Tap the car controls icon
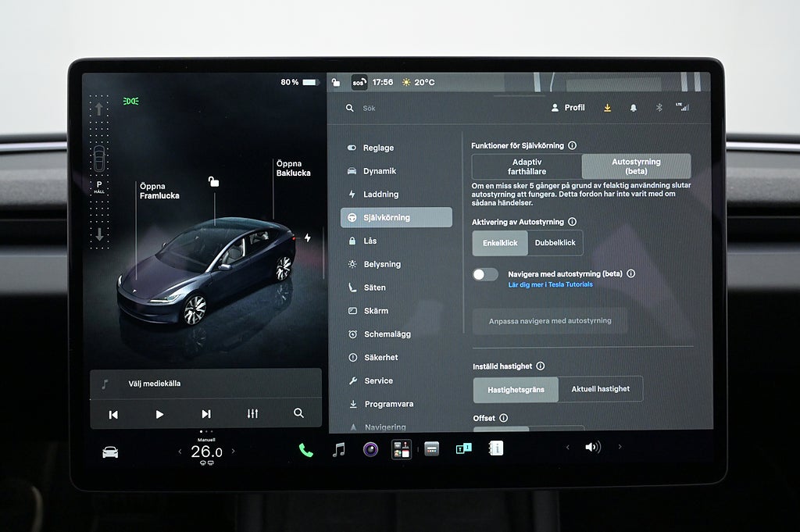800x532 pixels. tap(110, 452)
